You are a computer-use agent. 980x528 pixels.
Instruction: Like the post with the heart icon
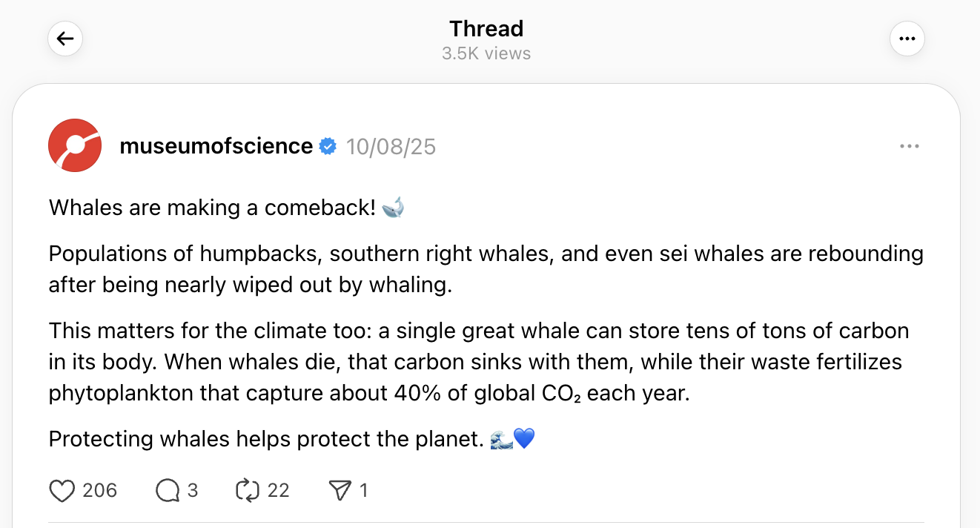pos(62,490)
